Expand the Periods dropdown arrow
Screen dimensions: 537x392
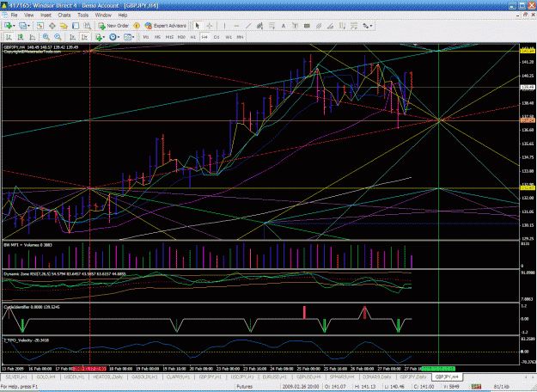119,37
